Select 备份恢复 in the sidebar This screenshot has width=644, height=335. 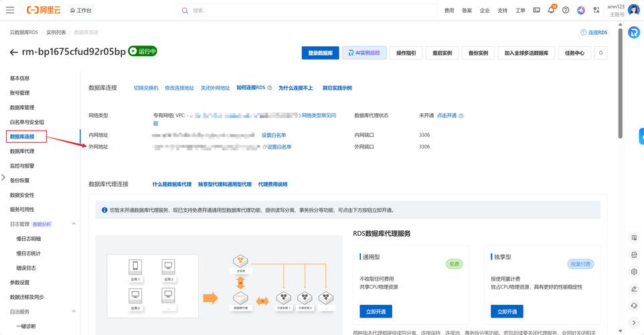19,180
